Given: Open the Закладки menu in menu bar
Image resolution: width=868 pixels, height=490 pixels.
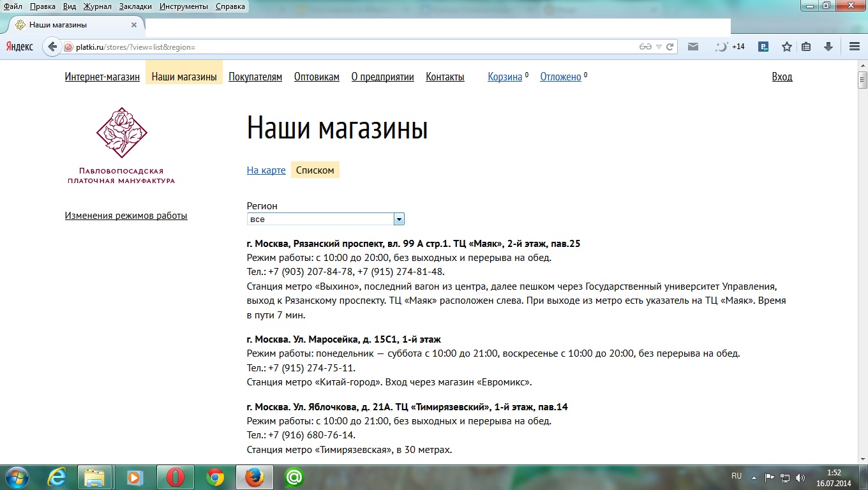Looking at the screenshot, I should tap(135, 6).
